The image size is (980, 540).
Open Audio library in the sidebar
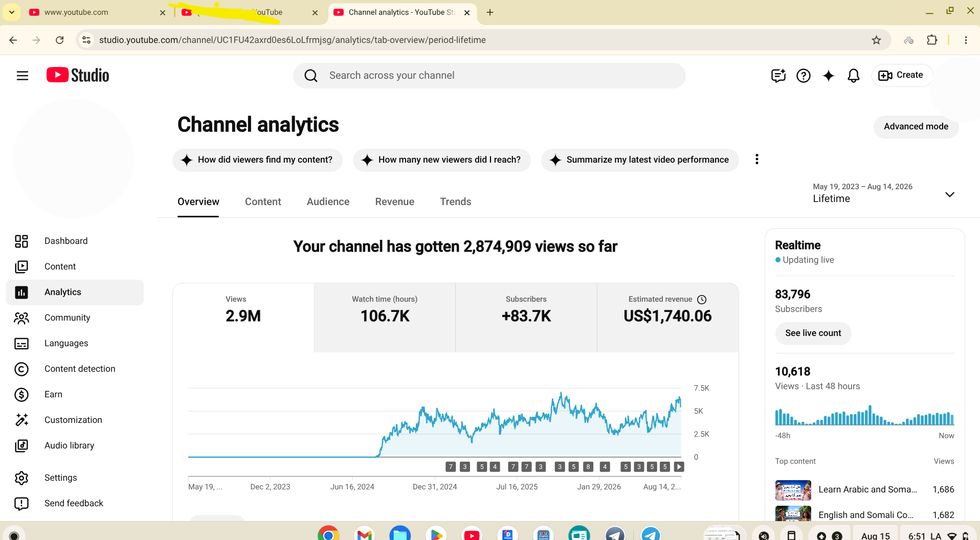click(75, 446)
